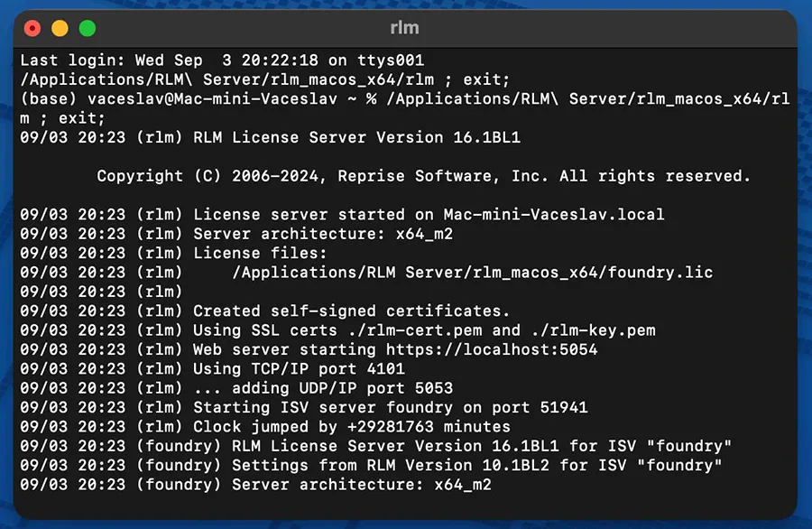Click the (rlm) Server architecture x64_m2 line
This screenshot has height=529, width=812.
(x=236, y=234)
